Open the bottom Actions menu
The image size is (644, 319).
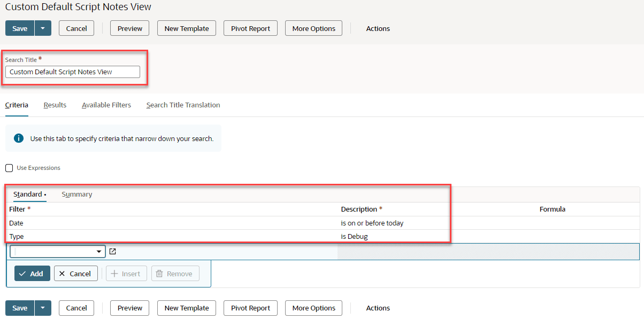(x=378, y=308)
